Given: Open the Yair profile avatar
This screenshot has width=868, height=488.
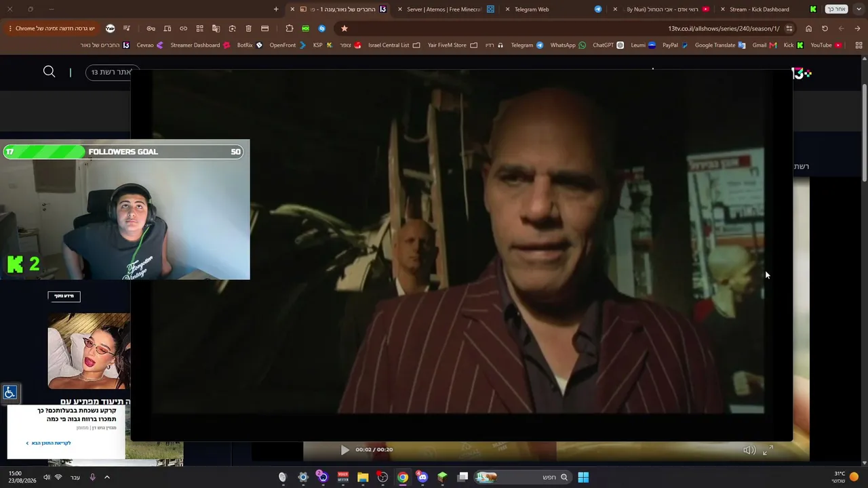Looking at the screenshot, I should (x=110, y=28).
